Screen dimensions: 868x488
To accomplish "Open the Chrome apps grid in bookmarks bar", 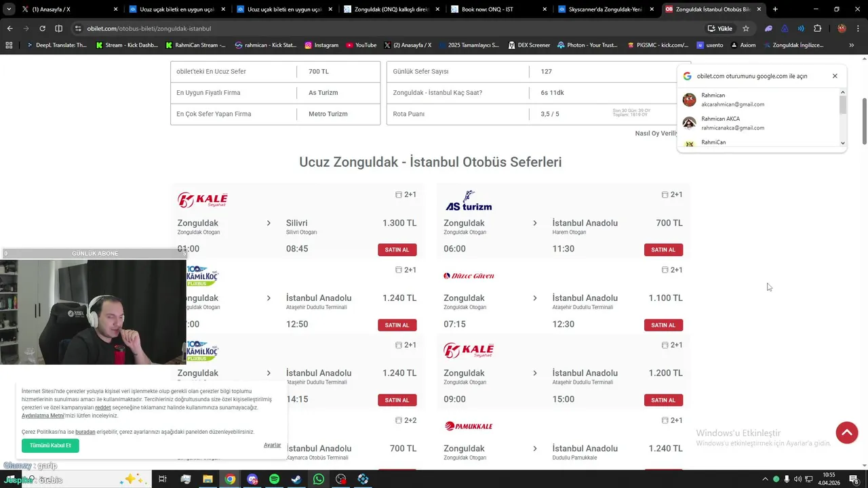I will click(9, 45).
